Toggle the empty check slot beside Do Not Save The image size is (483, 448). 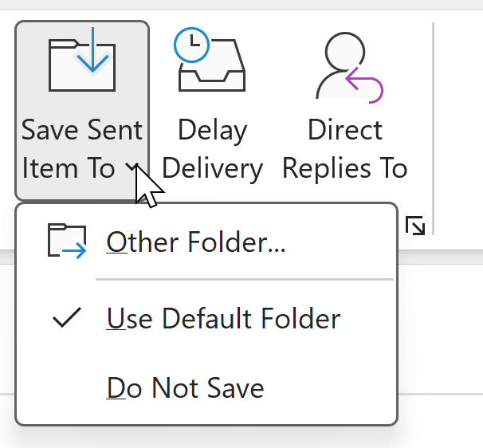pos(67,388)
